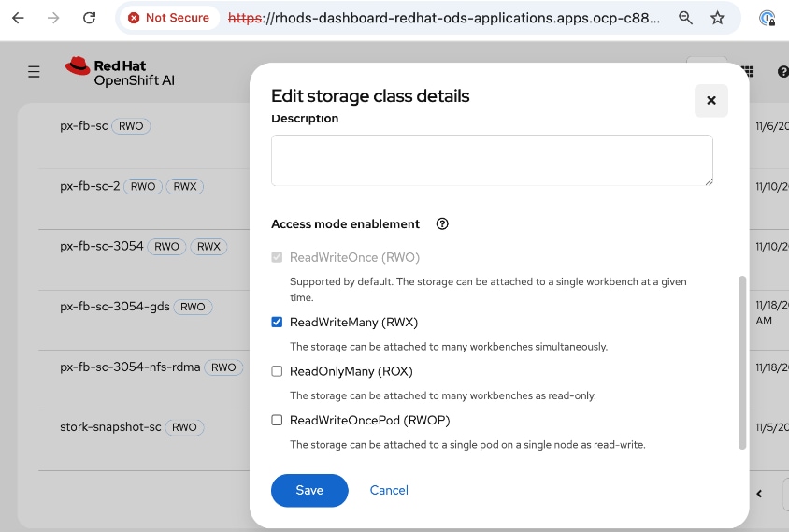Image resolution: width=789 pixels, height=532 pixels.
Task: Click the Not Secure site info badge
Action: click(x=169, y=18)
